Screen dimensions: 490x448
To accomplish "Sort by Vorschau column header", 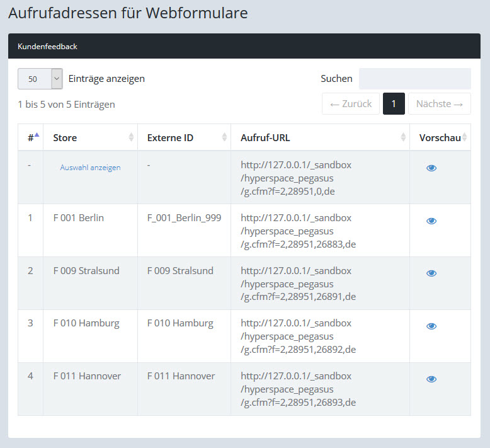I will click(x=440, y=137).
